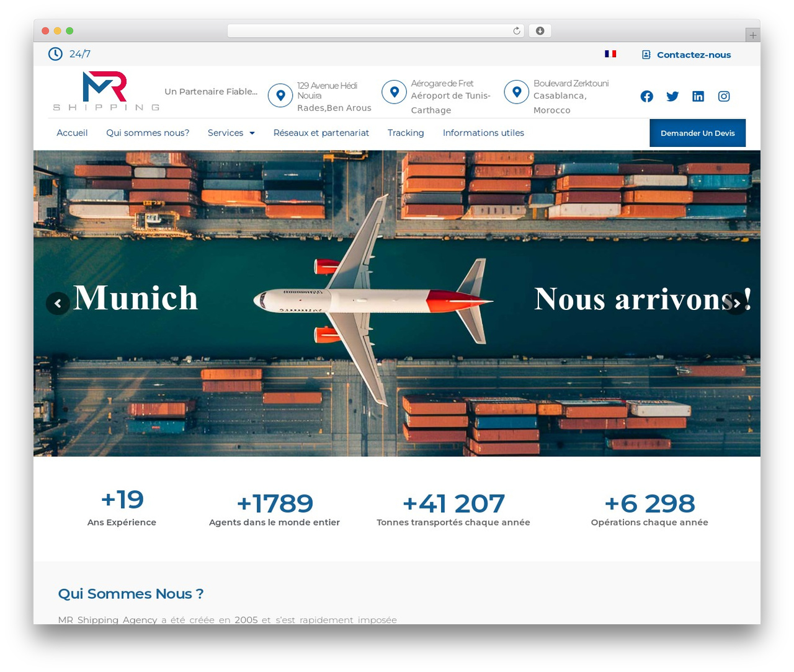Click the +41 207 tonnes counter
This screenshot has height=672, width=794.
pos(453,510)
